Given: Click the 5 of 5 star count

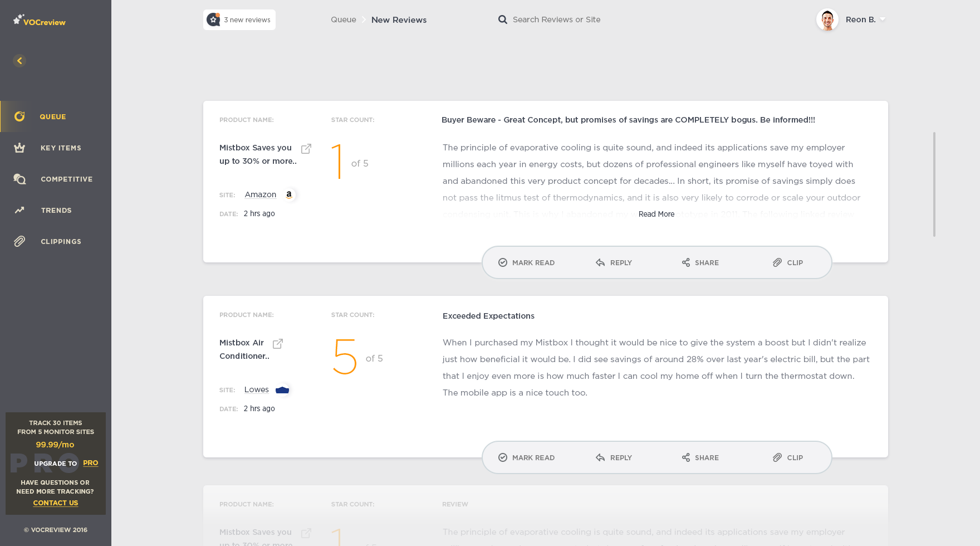Looking at the screenshot, I should [358, 357].
